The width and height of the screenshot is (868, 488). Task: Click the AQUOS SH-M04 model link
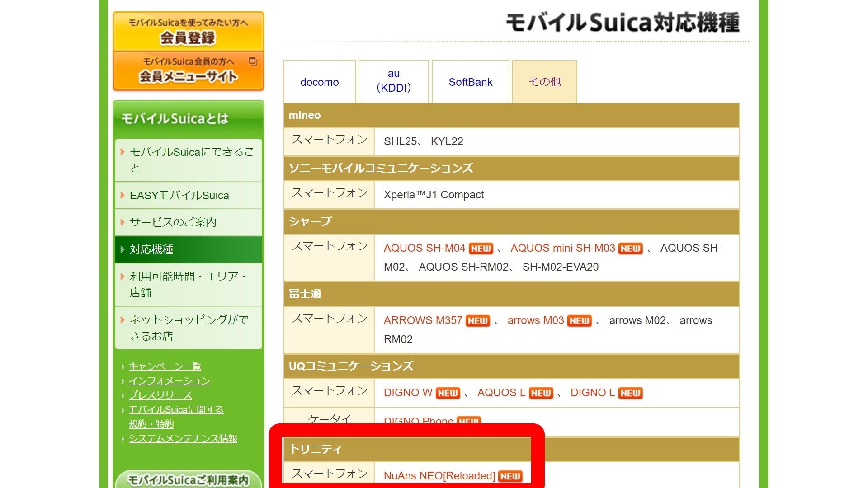[424, 248]
